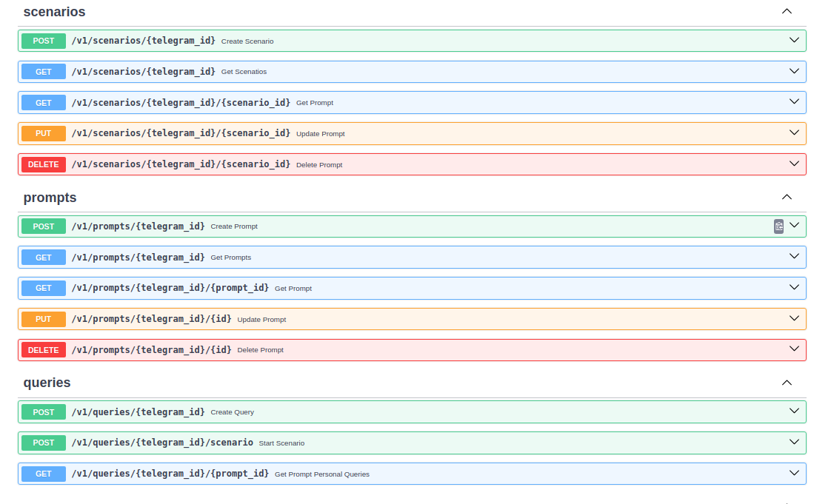Expand the POST Create Scenario endpoint chevron
Viewport: 831px width, 504px height.
[x=794, y=41]
